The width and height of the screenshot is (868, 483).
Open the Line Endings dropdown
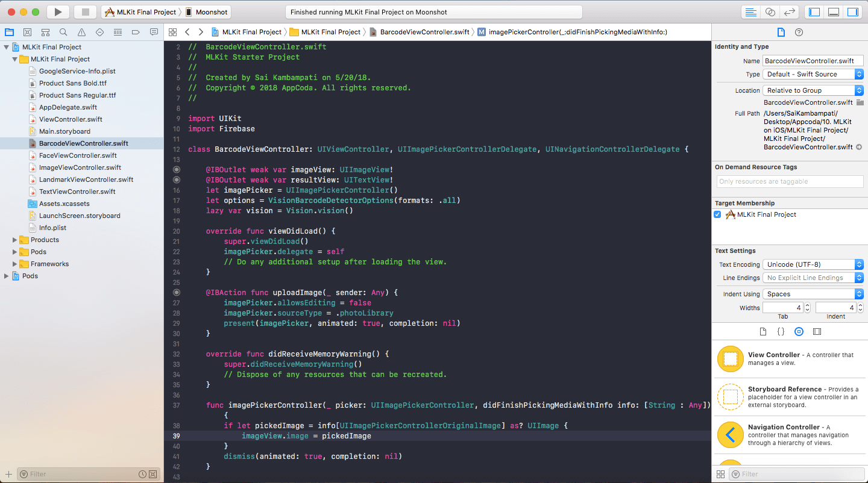(813, 278)
